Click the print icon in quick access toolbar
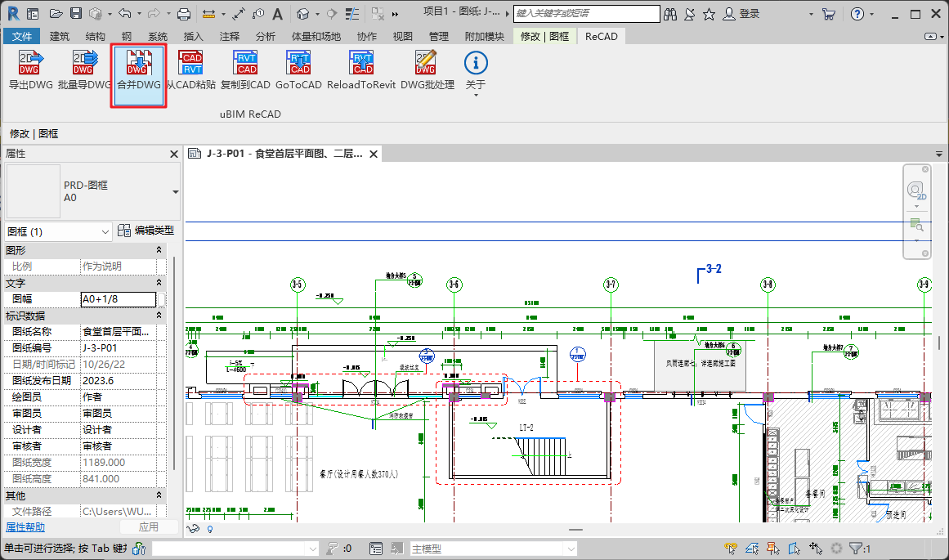 point(184,14)
